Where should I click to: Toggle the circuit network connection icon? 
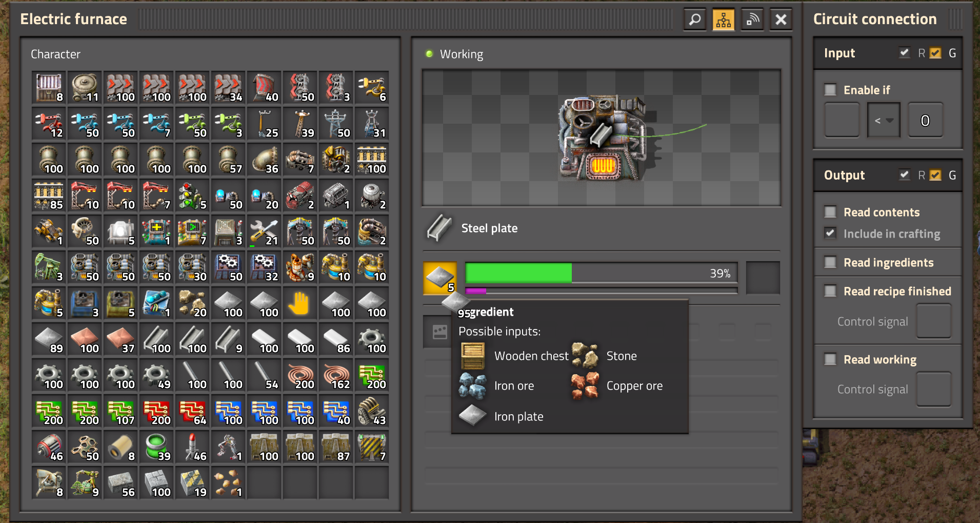(724, 20)
